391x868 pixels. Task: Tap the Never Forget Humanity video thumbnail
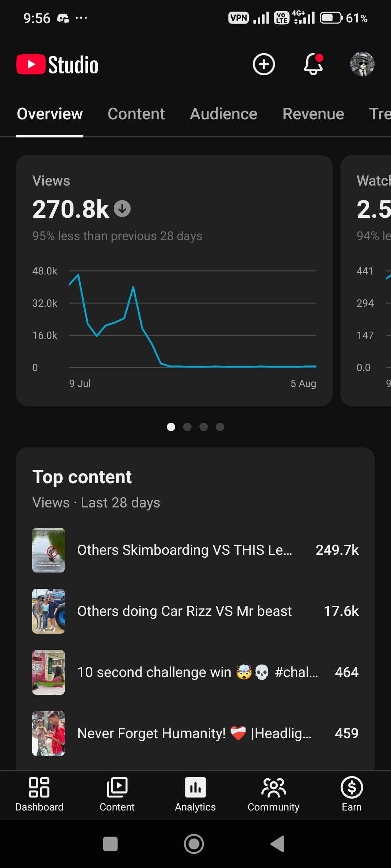(49, 733)
